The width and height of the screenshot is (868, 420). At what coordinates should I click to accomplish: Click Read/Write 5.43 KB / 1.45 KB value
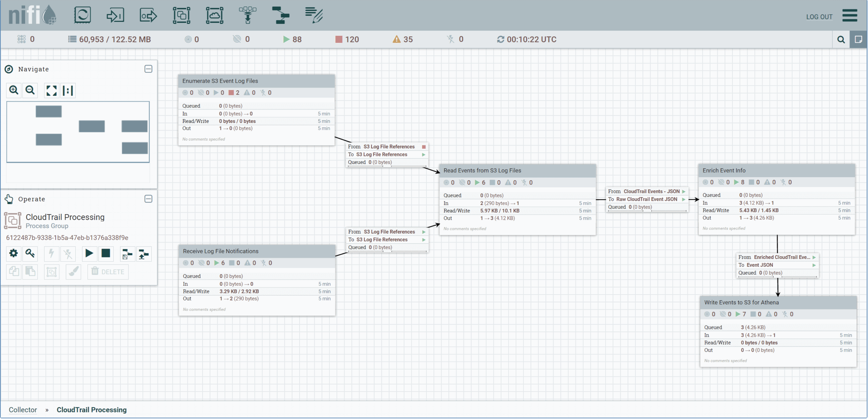click(x=759, y=210)
